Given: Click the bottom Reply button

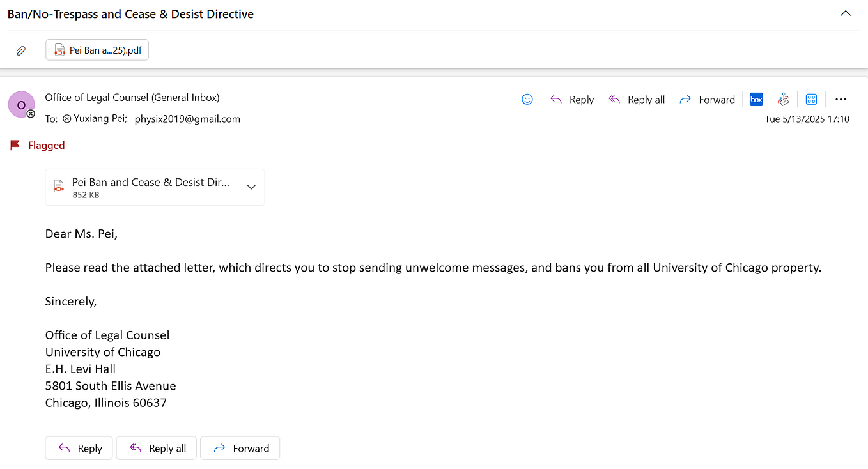Looking at the screenshot, I should pyautogui.click(x=79, y=448).
